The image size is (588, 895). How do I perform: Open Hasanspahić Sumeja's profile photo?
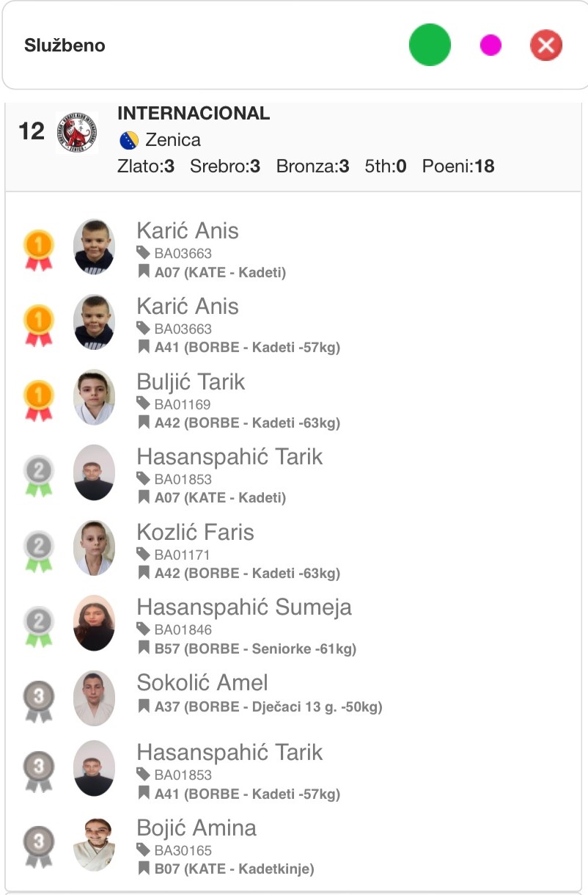[x=94, y=623]
